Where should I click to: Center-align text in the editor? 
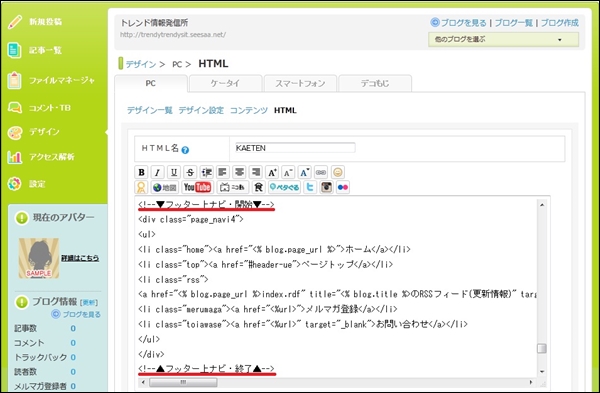[x=239, y=173]
